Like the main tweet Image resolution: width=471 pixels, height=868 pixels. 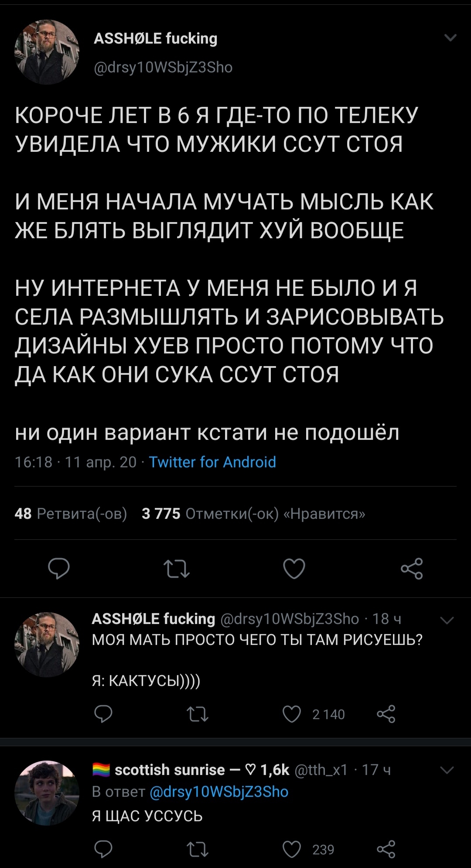click(x=294, y=569)
